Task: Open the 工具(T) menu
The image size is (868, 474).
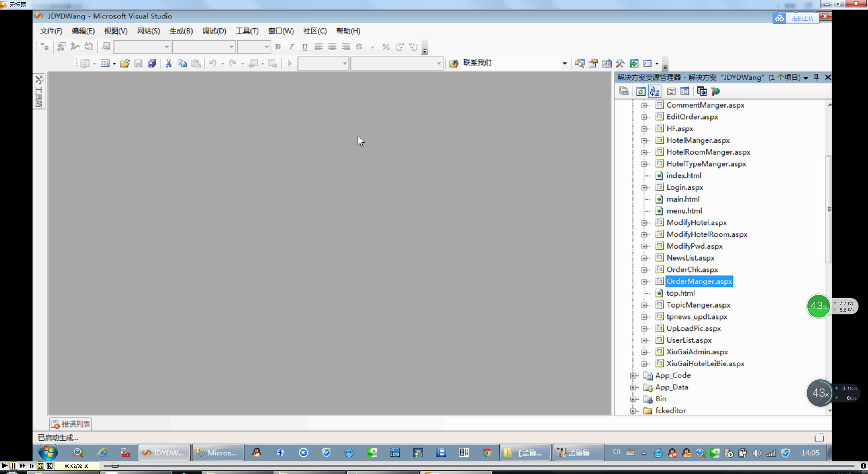Action: point(247,31)
